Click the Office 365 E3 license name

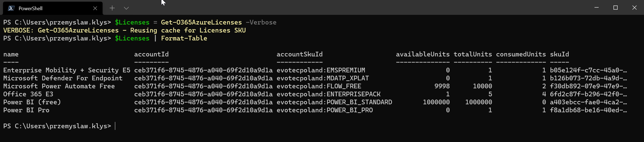28,94
